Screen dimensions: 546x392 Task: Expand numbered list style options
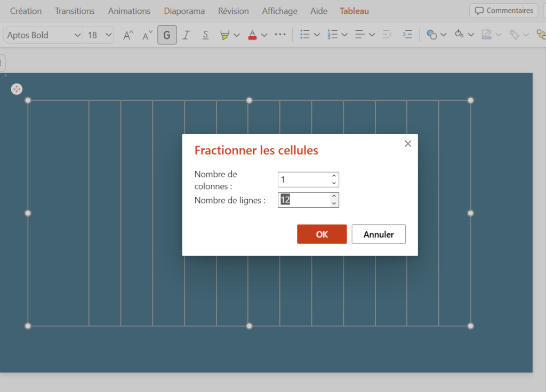344,35
